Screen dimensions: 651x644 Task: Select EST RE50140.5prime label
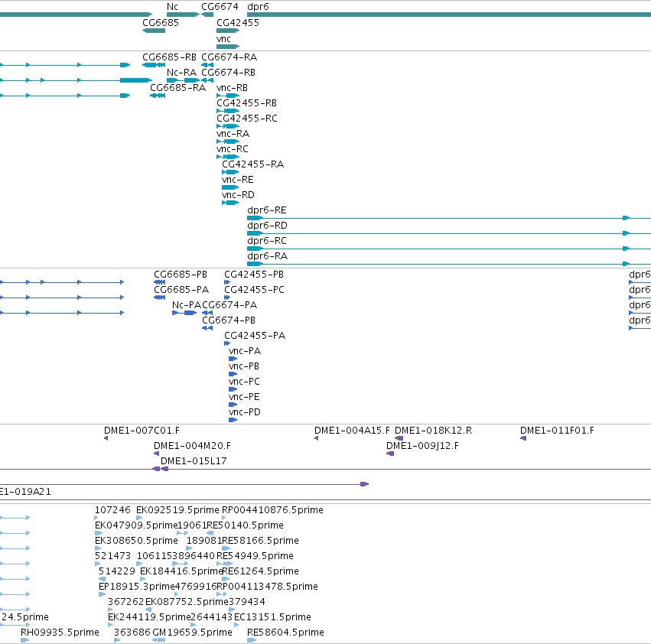pos(245,525)
